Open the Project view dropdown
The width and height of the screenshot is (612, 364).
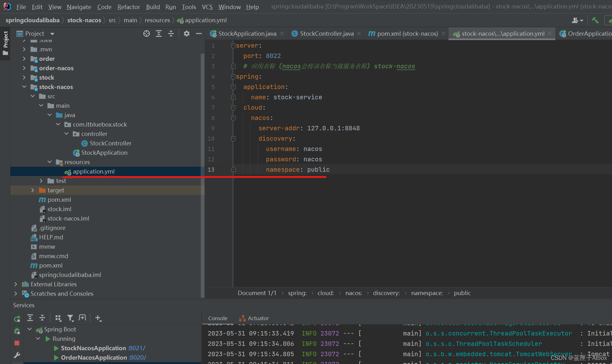point(52,34)
